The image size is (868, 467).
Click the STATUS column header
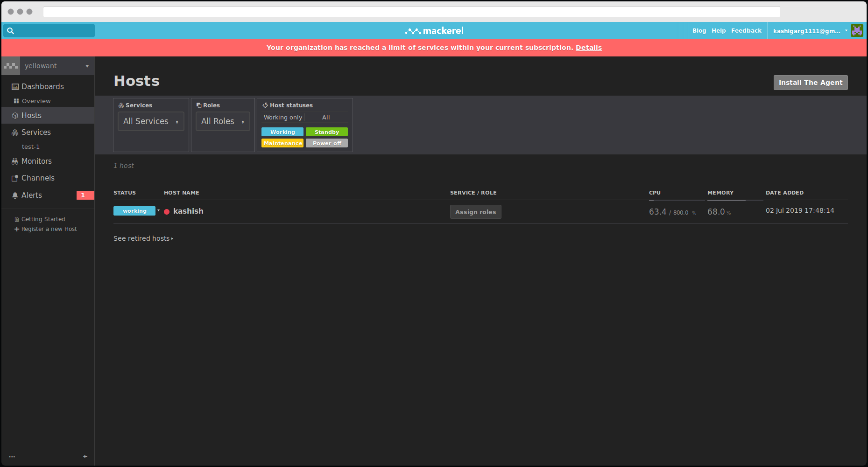click(x=125, y=193)
